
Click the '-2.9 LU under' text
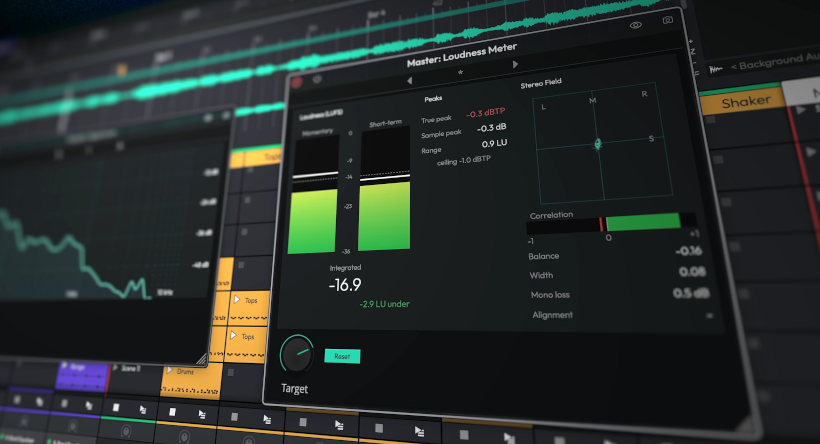pyautogui.click(x=384, y=304)
